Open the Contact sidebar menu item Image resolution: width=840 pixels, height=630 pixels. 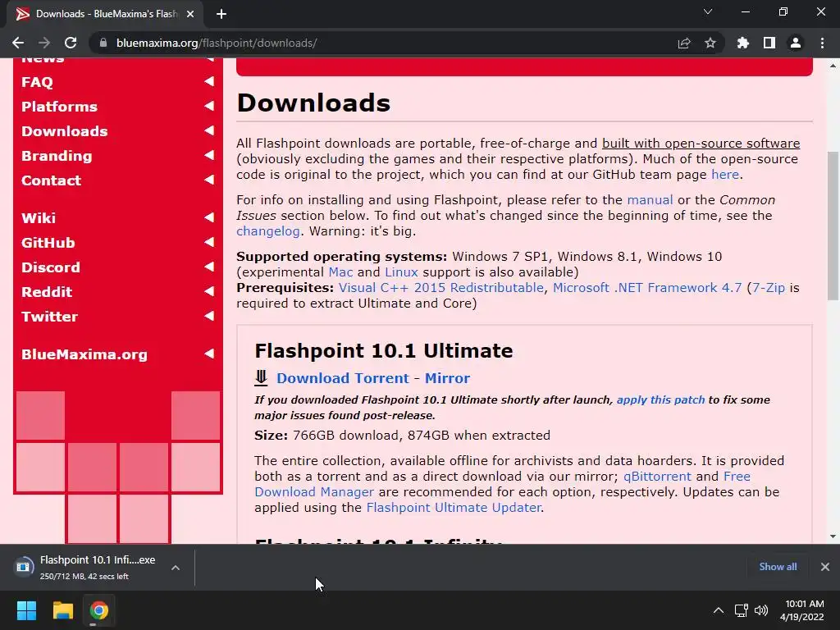[51, 180]
